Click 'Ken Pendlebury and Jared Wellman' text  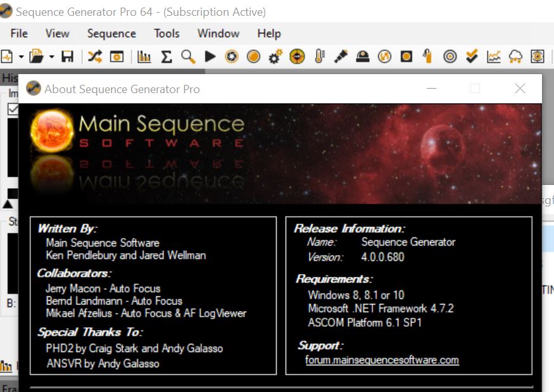tap(126, 256)
